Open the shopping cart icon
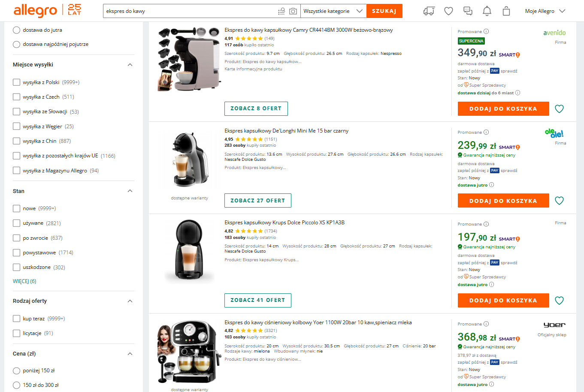The width and height of the screenshot is (584, 392). (x=506, y=11)
